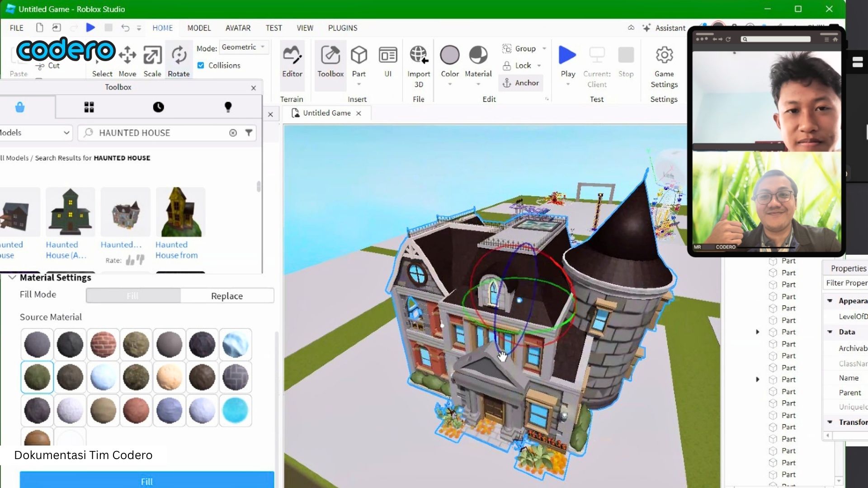
Task: Open Toolbox Recent clock tab
Action: coord(158,107)
